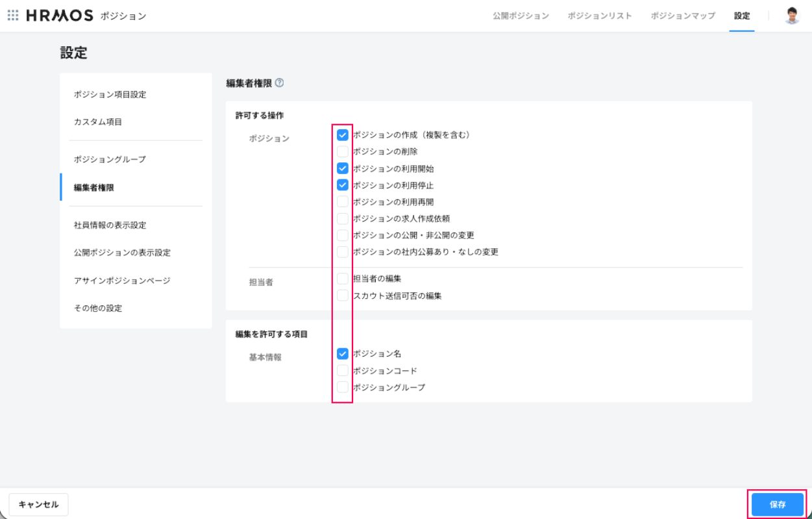Open the user profile avatar
The width and height of the screenshot is (812, 519).
coord(791,16)
